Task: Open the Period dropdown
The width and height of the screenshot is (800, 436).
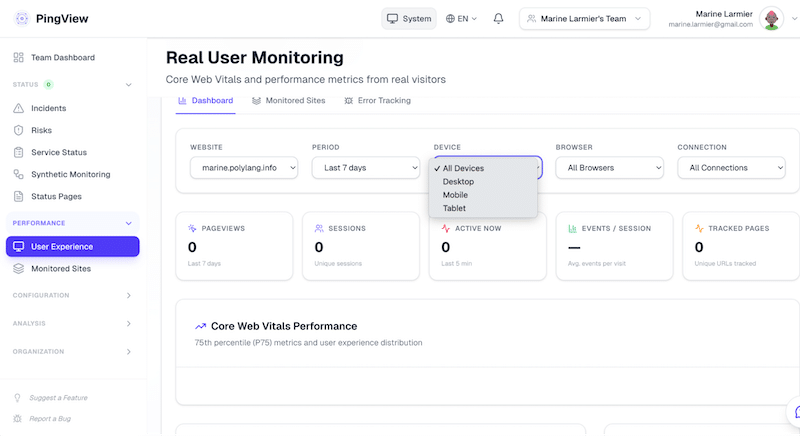Action: (x=365, y=168)
